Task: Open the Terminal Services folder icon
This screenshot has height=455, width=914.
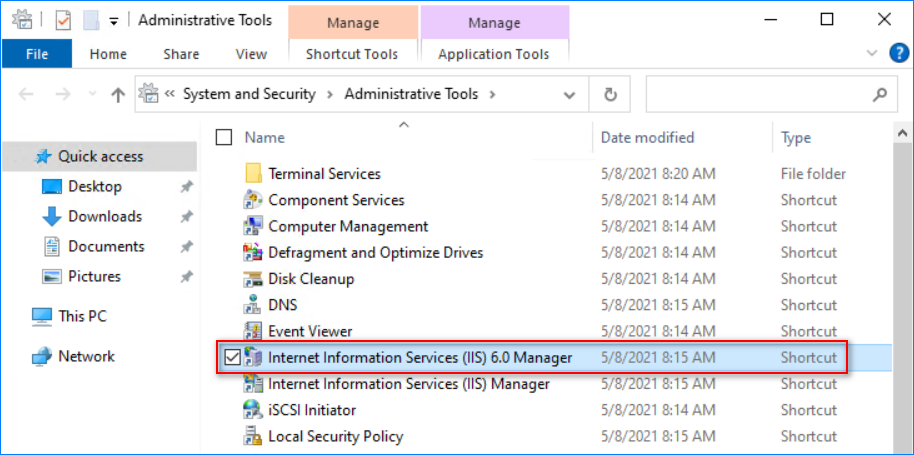Action: click(x=253, y=174)
